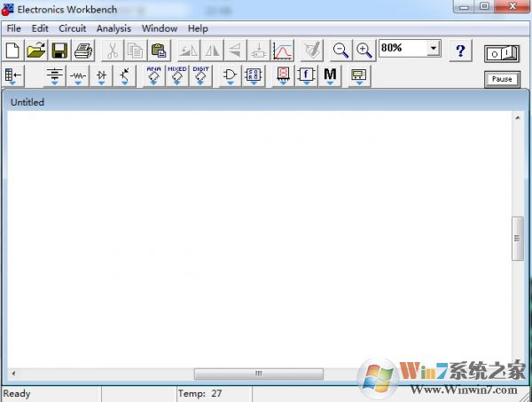Open the Circuit menu

[x=73, y=28]
